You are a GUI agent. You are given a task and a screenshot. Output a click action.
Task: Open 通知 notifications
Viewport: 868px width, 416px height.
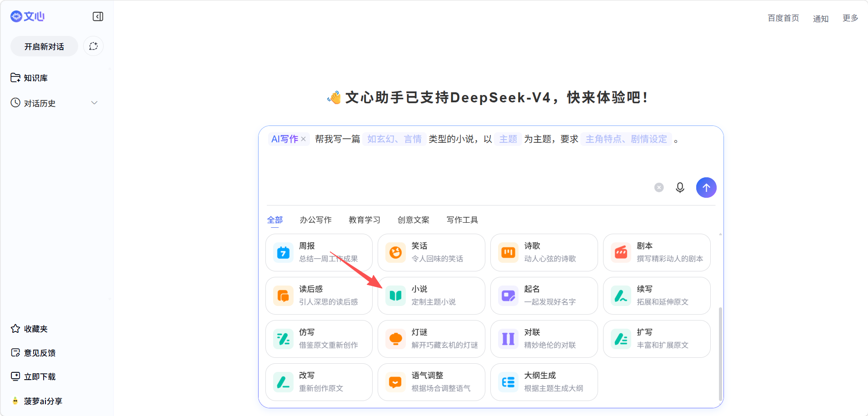821,19
